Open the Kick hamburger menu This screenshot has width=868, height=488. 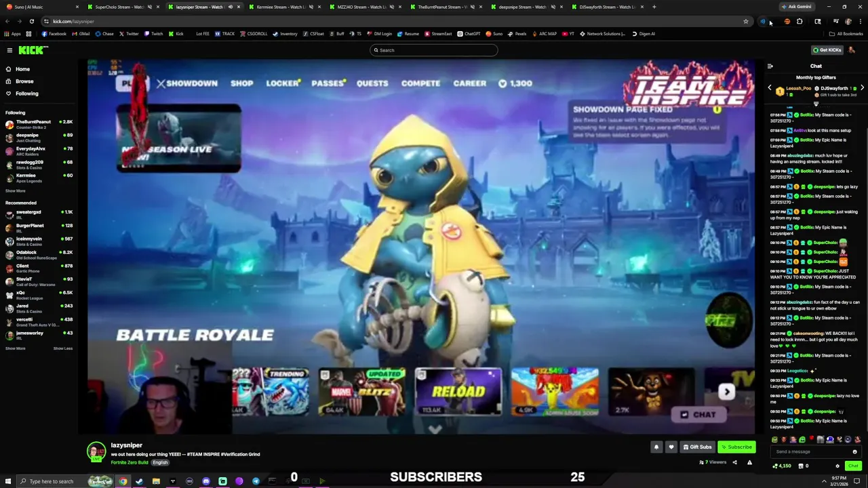pyautogui.click(x=9, y=50)
